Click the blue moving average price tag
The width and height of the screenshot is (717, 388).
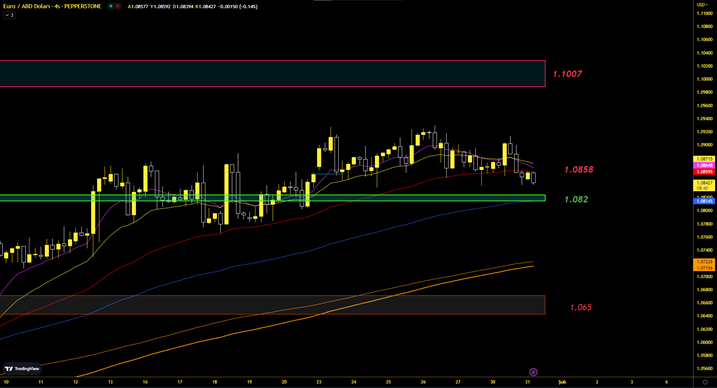tap(704, 201)
